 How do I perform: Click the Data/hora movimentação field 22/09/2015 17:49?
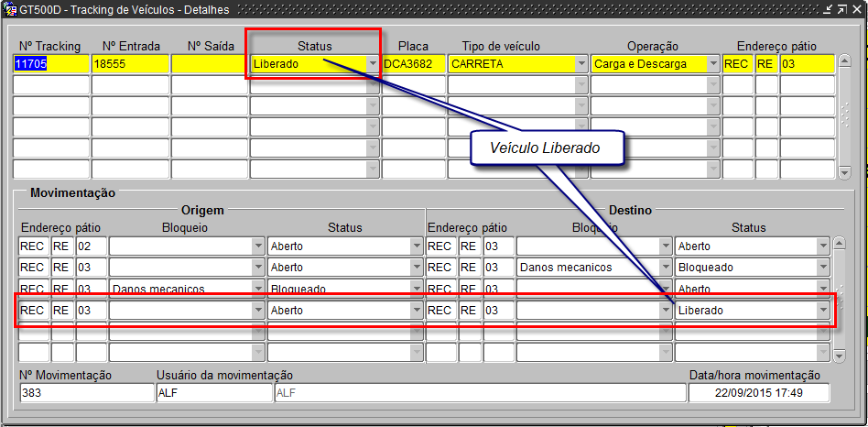[x=759, y=393]
